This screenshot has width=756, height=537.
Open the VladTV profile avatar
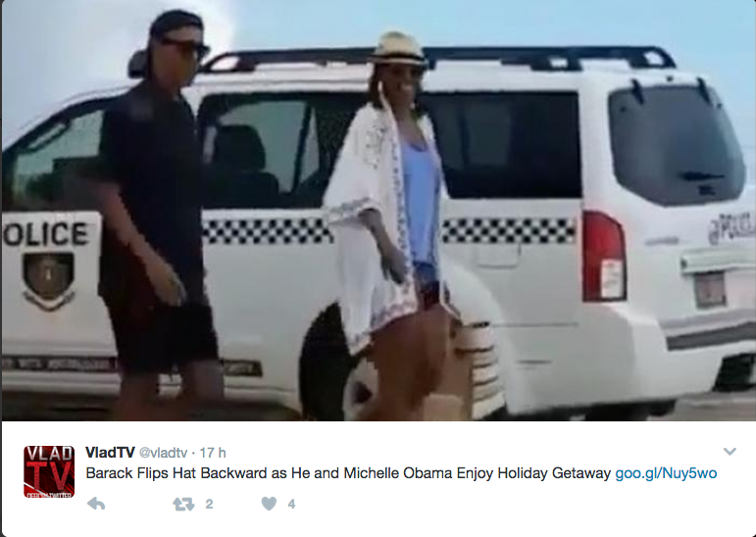(x=49, y=471)
